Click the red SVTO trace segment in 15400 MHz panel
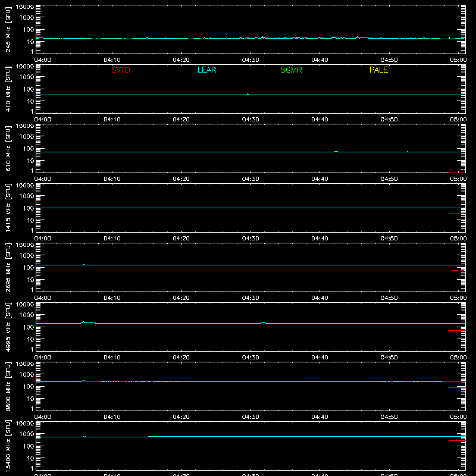The image size is (476, 476). (x=457, y=440)
